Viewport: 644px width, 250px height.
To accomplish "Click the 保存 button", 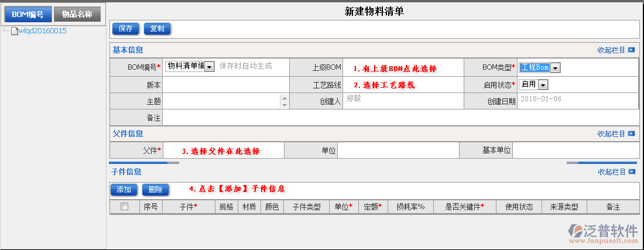I will tap(125, 29).
